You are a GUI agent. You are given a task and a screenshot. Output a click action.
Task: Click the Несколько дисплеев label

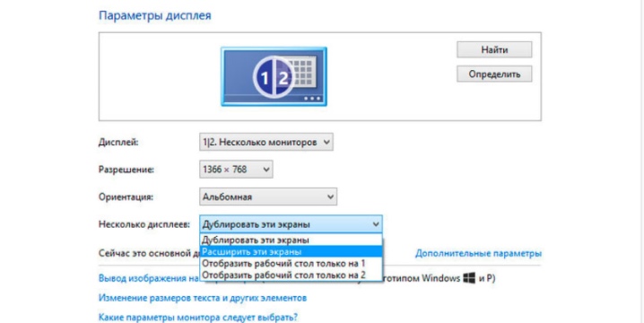click(x=144, y=224)
